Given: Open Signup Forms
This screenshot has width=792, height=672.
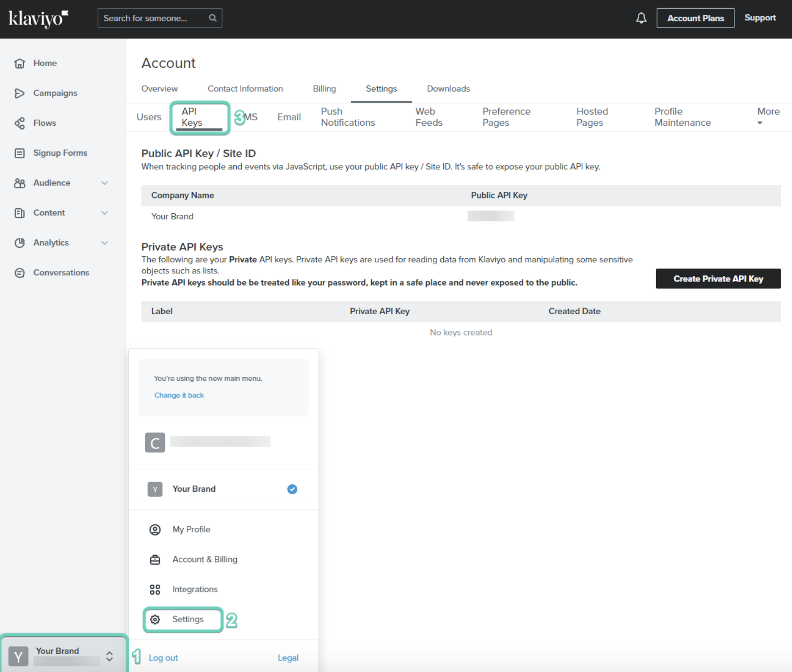Looking at the screenshot, I should click(61, 153).
